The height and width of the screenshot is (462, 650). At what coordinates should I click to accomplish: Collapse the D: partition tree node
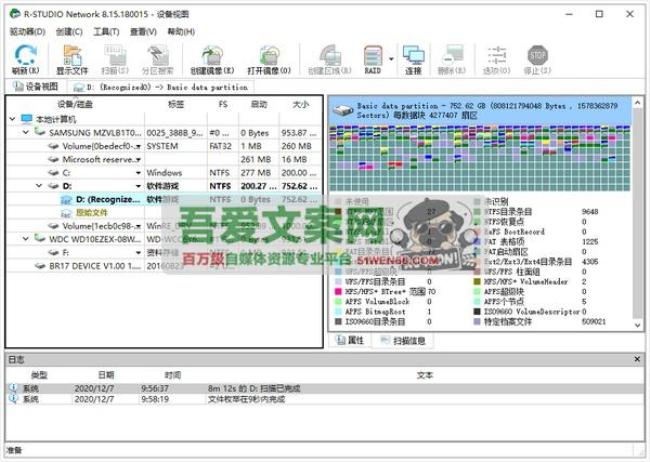click(39, 185)
